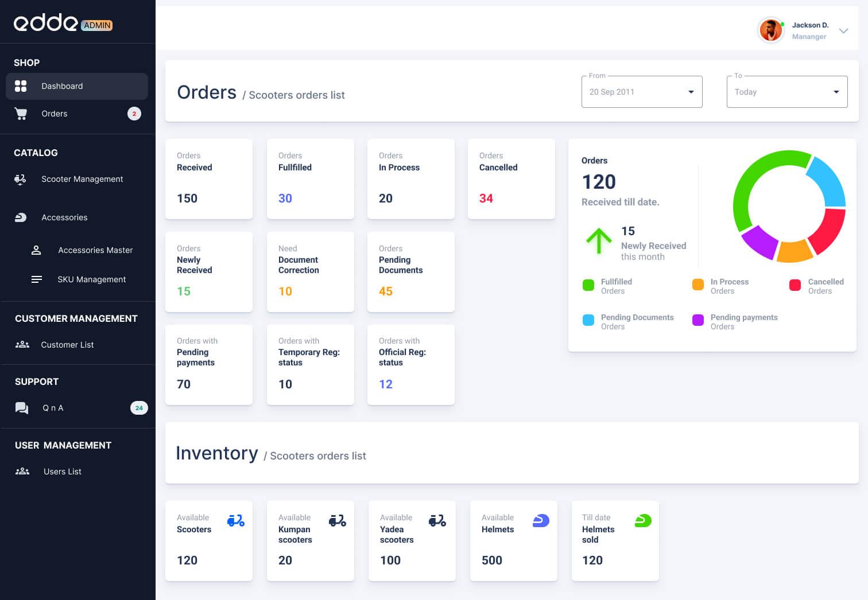Viewport: 868px width, 600px height.
Task: Click the Scooter Management scooter icon
Action: pos(20,180)
